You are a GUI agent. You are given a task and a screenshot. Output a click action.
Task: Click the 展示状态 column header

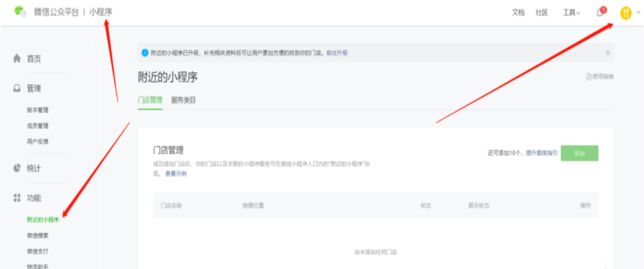coord(479,205)
